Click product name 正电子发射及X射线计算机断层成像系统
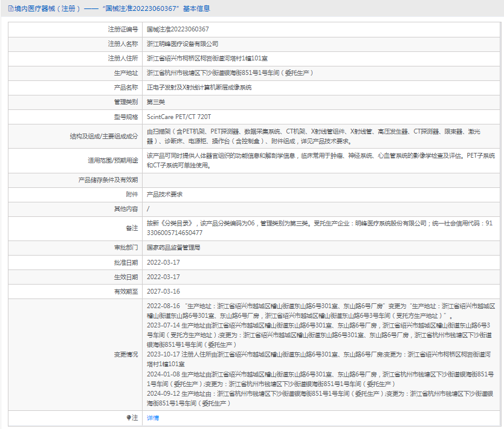 point(199,88)
